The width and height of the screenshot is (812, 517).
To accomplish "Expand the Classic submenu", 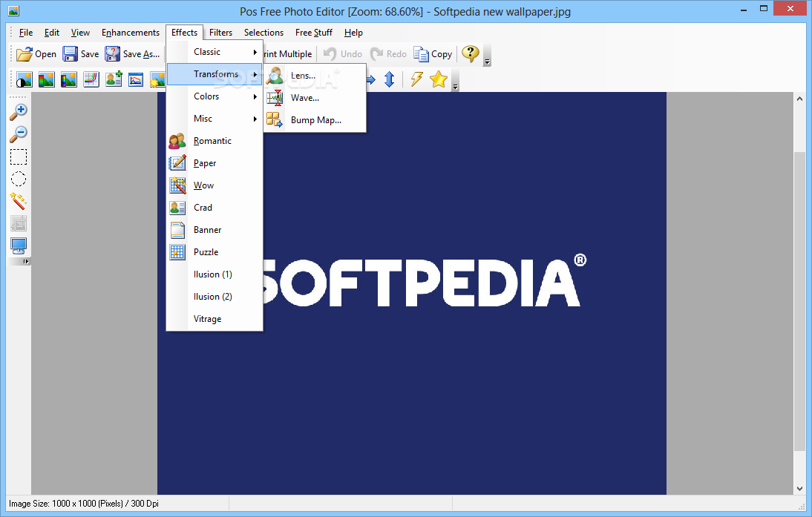I will tap(215, 52).
